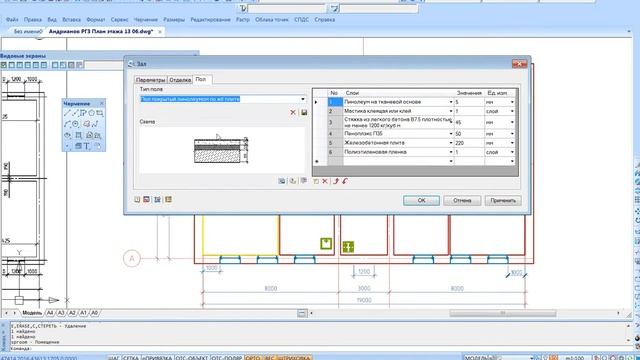
Task: Delete the selected layer row with red X
Action: [325, 181]
